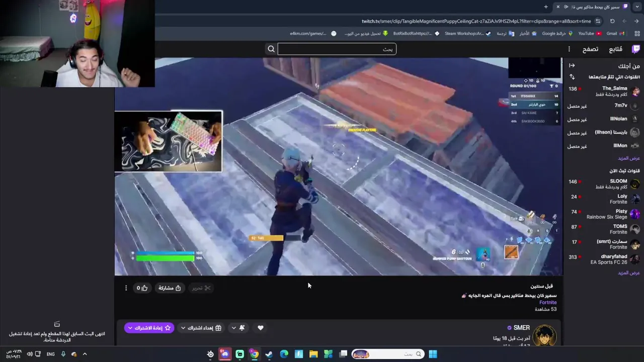Open the notification settings dropdown chevron

(233, 328)
